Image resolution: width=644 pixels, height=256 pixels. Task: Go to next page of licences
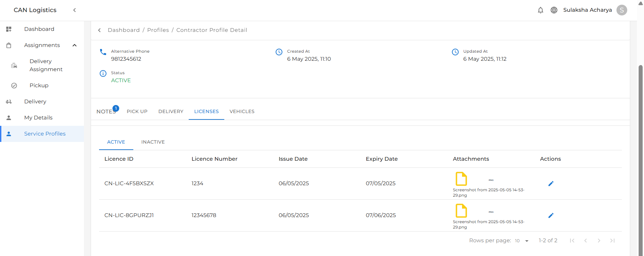599,241
